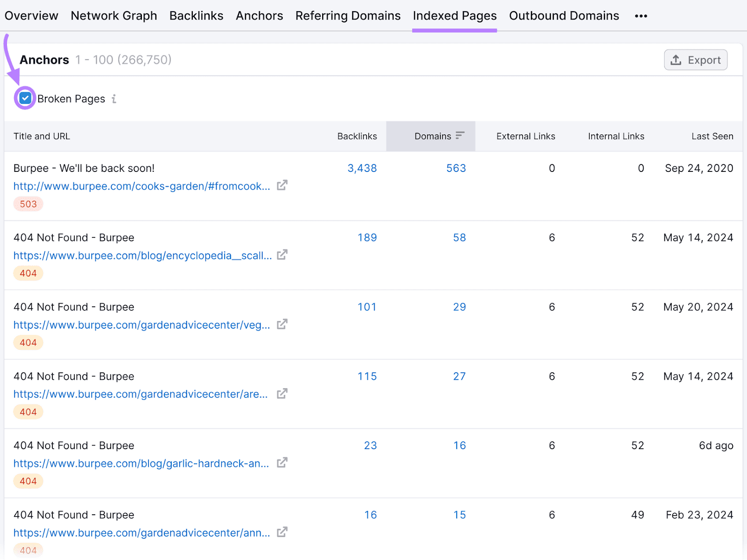Open the garlic-hardneck blog URL external link icon
This screenshot has width=747, height=560.
tap(282, 463)
